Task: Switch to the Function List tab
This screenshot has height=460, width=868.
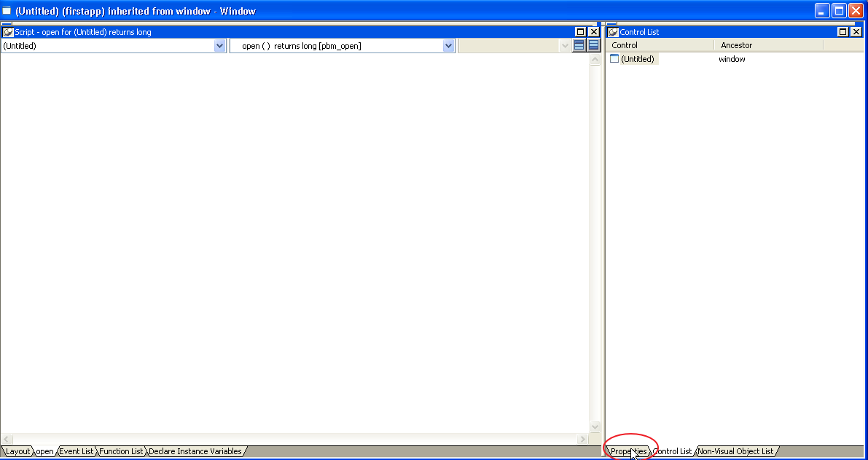Action: click(121, 451)
